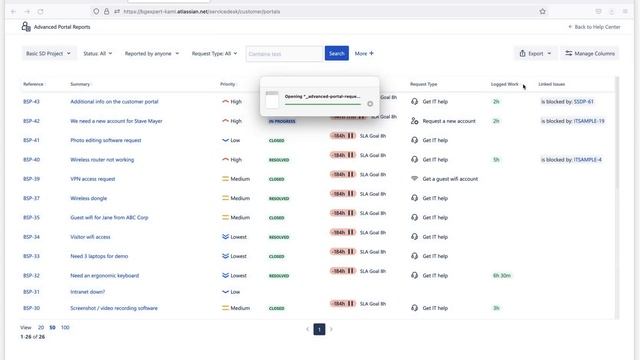Show 20 items per page
The width and height of the screenshot is (640, 360).
[41, 327]
